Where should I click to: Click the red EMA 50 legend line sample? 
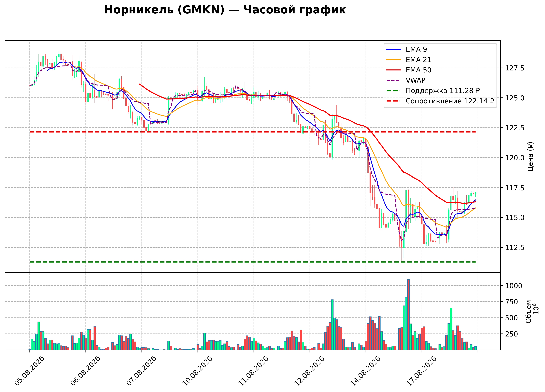point(394,70)
